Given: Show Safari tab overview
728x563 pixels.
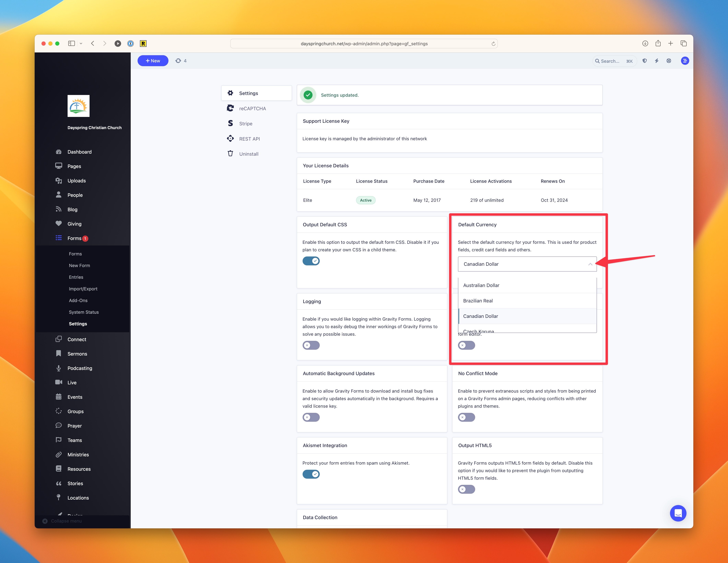Looking at the screenshot, I should pos(684,44).
